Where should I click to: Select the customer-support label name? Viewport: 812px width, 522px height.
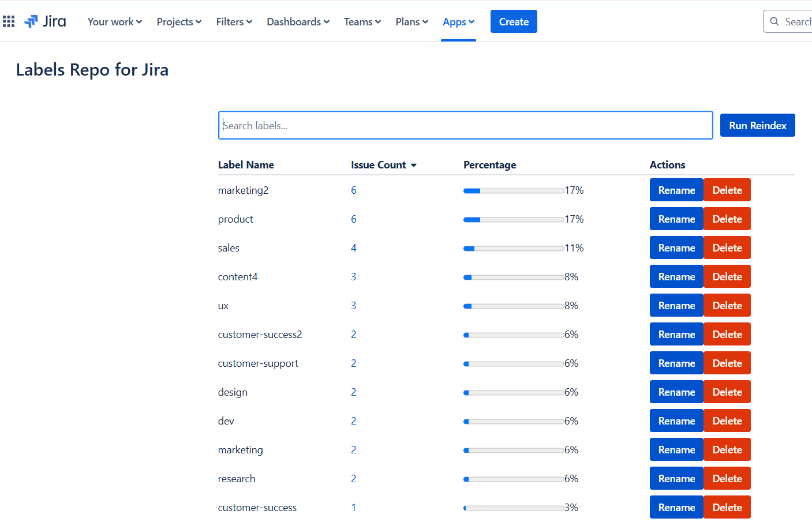click(x=258, y=363)
